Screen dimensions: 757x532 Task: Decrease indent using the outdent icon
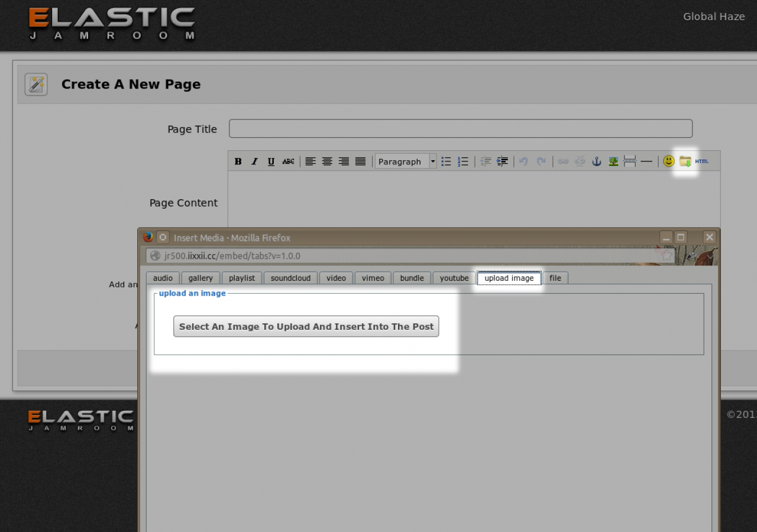tap(486, 161)
